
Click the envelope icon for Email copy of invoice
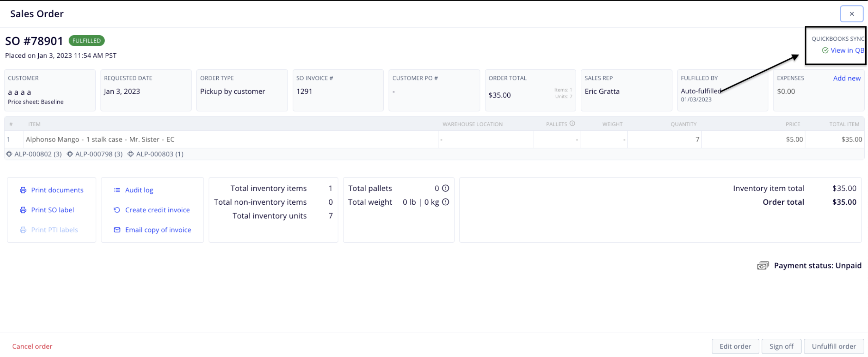[x=117, y=230]
